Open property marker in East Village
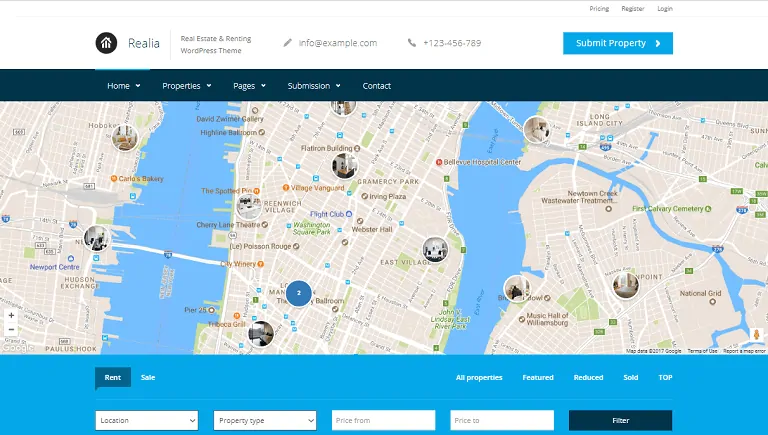The height and width of the screenshot is (435, 768). (x=435, y=249)
